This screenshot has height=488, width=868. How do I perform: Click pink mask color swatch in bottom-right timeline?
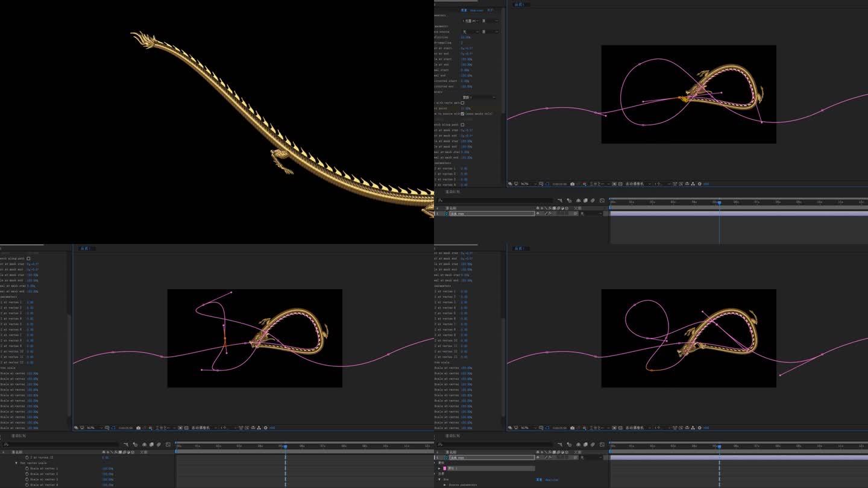445,468
